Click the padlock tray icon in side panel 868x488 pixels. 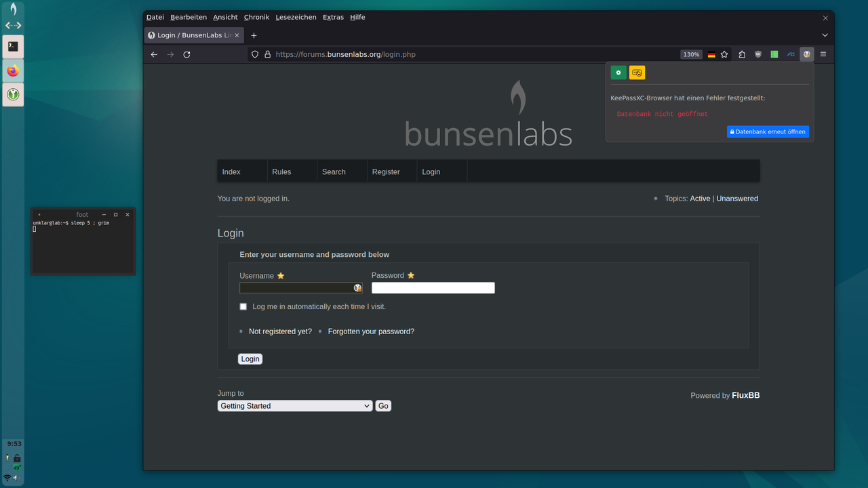(x=17, y=458)
